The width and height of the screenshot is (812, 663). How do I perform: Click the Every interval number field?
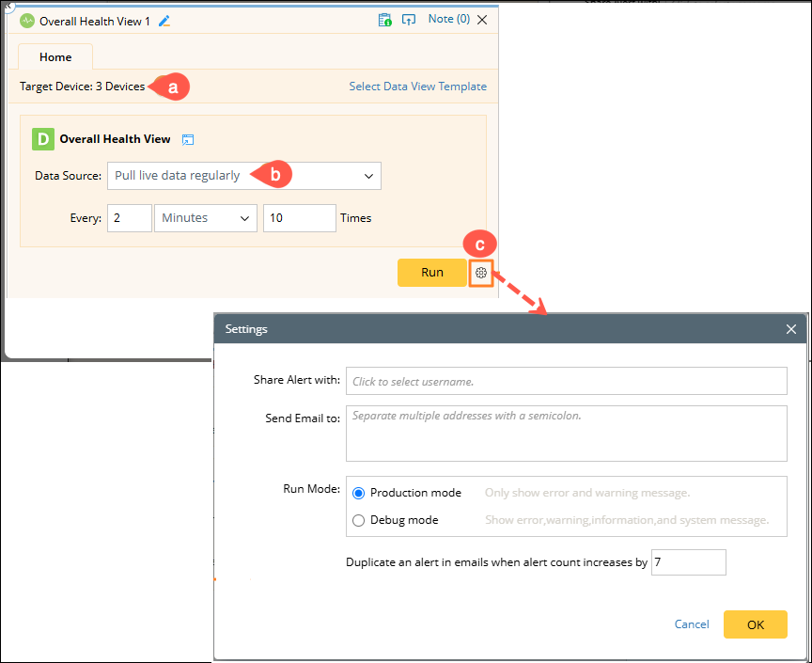(130, 218)
